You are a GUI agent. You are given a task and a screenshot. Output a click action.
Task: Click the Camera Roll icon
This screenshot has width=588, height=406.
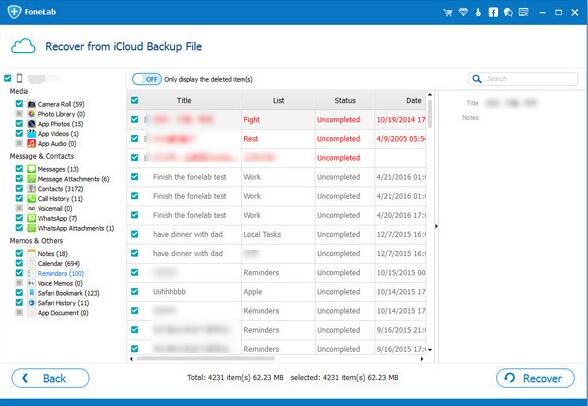pos(32,104)
